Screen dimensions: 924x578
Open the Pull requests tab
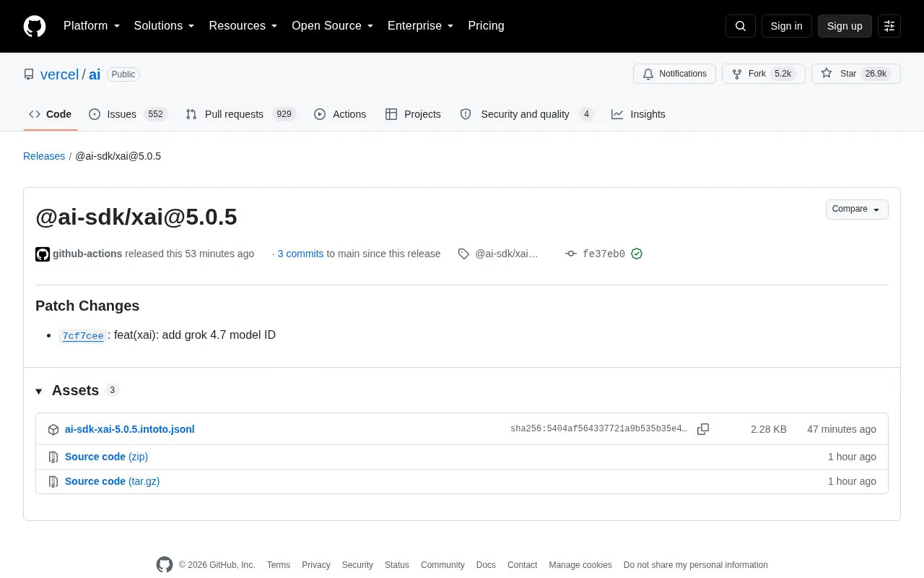pyautogui.click(x=240, y=114)
